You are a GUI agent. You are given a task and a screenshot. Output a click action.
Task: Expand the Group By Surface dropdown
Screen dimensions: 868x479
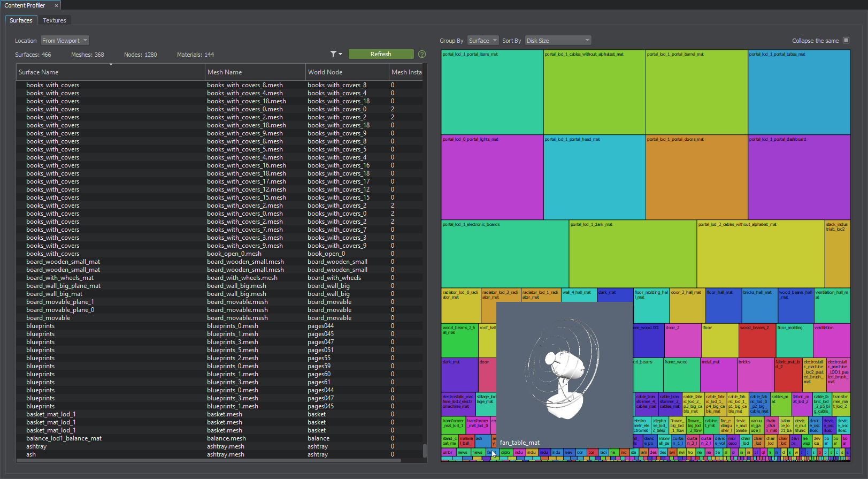(482, 41)
